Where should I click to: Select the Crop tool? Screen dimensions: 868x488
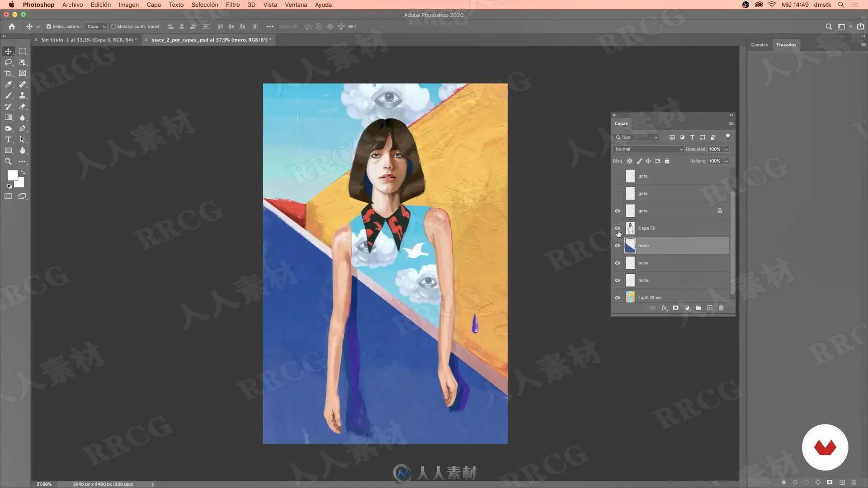coord(8,73)
